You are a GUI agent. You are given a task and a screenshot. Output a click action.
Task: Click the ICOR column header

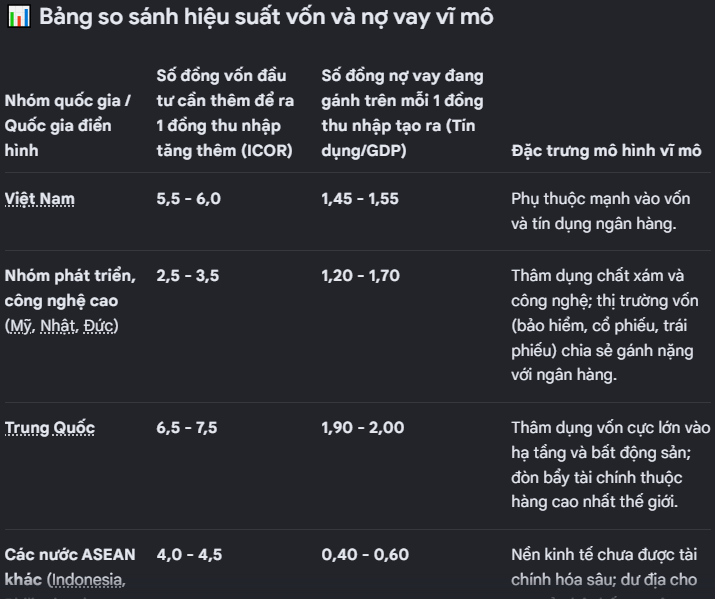(x=225, y=113)
